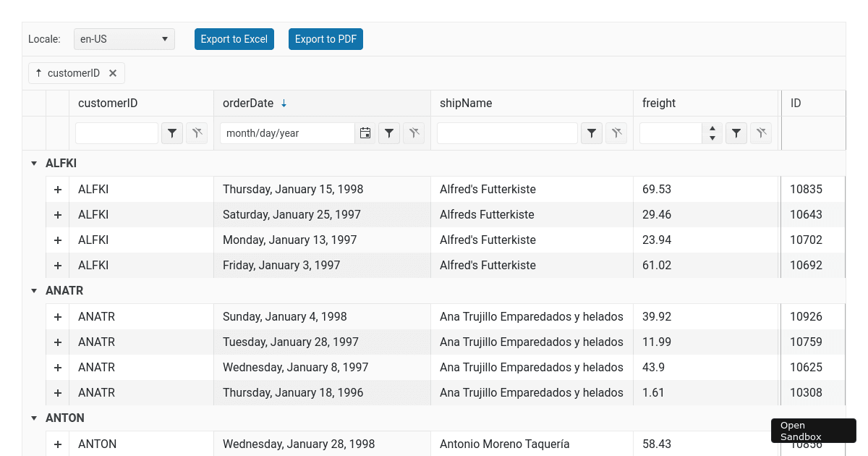Viewport: 868px width, 456px height.
Task: Open the Locale dropdown
Action: pos(124,39)
